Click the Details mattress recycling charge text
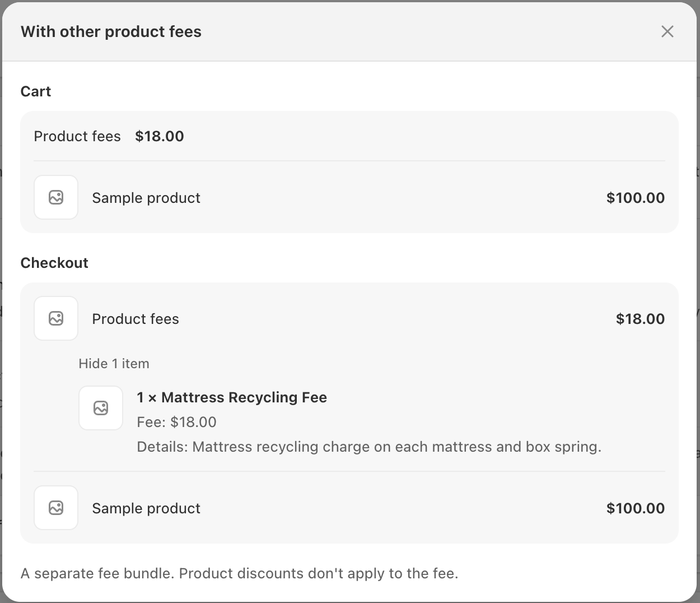Viewport: 700px width, 603px height. [x=369, y=447]
